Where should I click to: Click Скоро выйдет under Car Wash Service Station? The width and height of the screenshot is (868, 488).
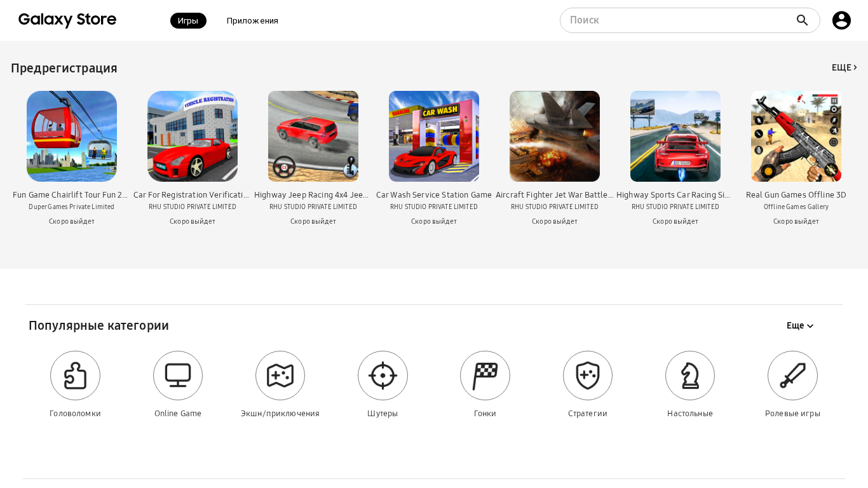point(434,222)
